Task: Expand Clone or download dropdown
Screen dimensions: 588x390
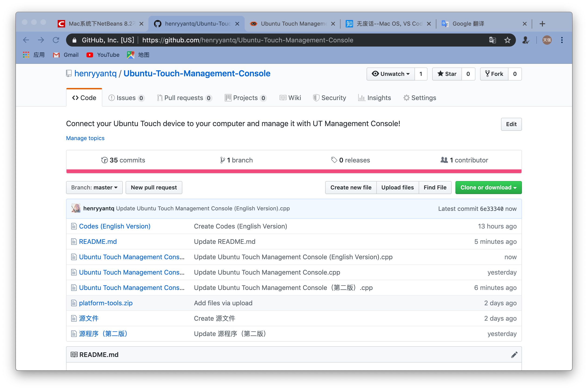Action: (488, 187)
